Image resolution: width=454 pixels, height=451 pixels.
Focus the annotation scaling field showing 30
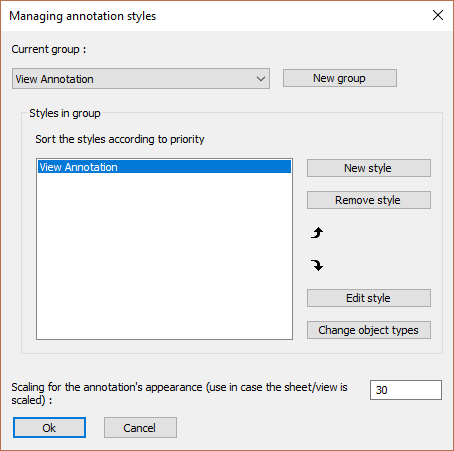406,390
